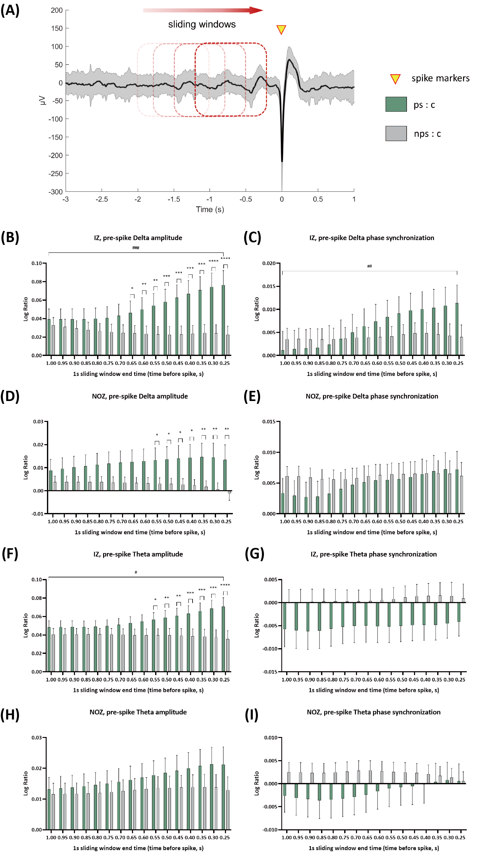The height and width of the screenshot is (868, 493).
Task: Click the 'IZ, pre-spike Theta amplitude' title
Action: (x=138, y=554)
